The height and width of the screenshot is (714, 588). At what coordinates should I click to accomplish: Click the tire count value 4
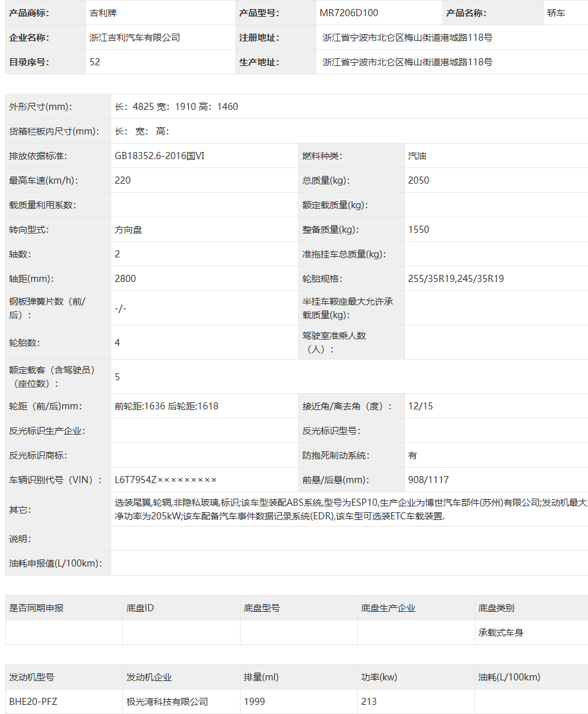(x=118, y=342)
